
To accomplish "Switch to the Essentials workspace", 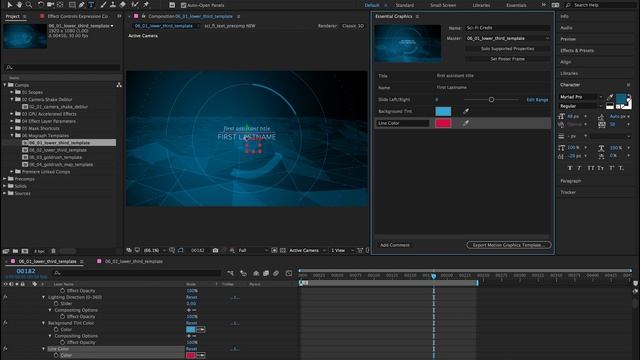I will [516, 5].
